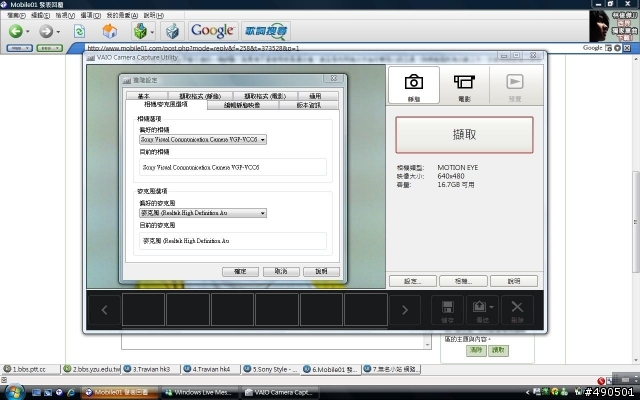The height and width of the screenshot is (400, 640).
Task: Click the send/export tray icon
Action: click(x=479, y=307)
